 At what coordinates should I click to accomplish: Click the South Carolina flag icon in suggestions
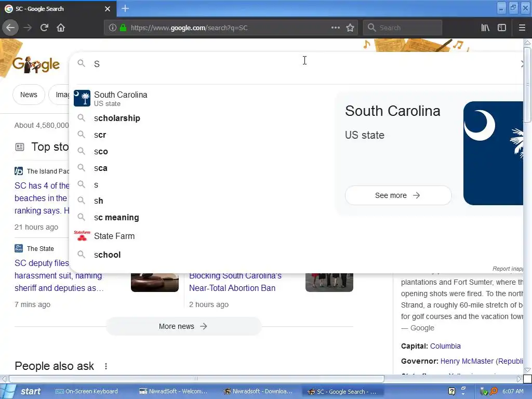pyautogui.click(x=82, y=98)
